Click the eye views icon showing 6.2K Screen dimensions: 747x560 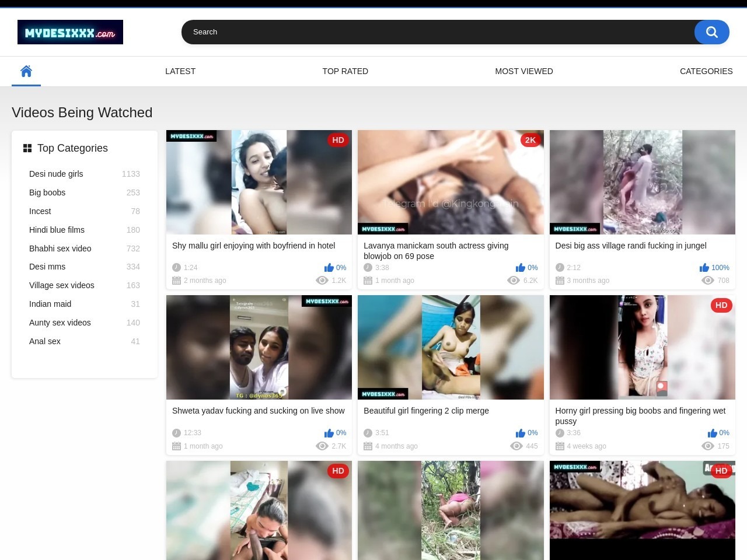click(x=514, y=281)
